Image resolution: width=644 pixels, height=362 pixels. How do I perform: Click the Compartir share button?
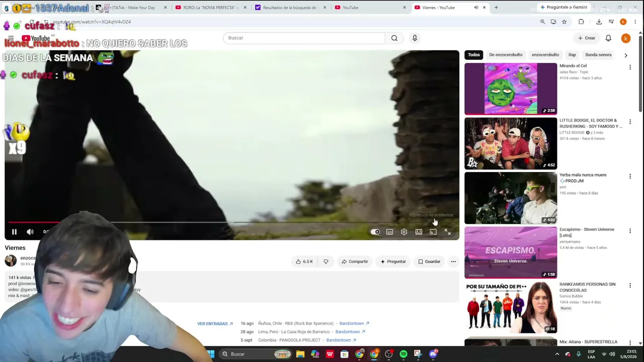click(355, 261)
